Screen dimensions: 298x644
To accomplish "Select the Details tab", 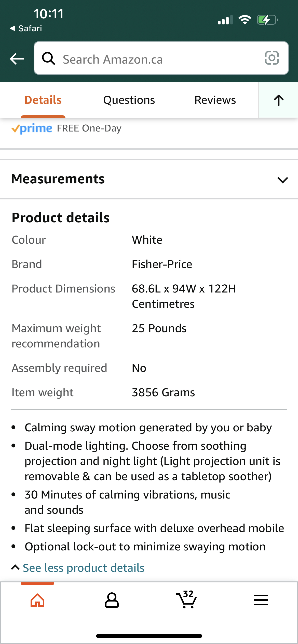I will (x=43, y=100).
